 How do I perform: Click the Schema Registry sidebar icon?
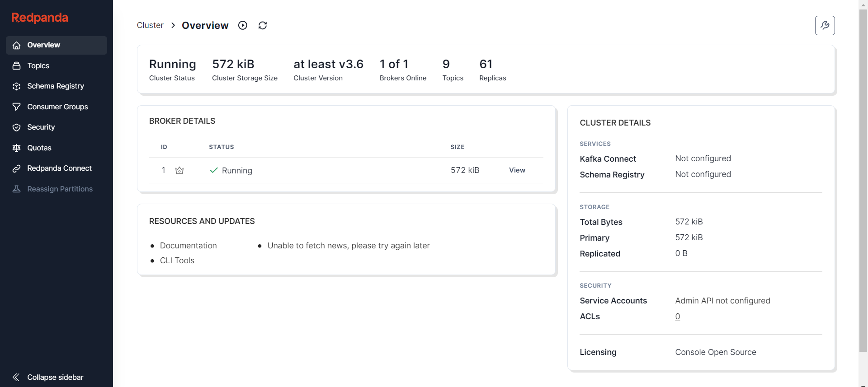click(x=17, y=86)
